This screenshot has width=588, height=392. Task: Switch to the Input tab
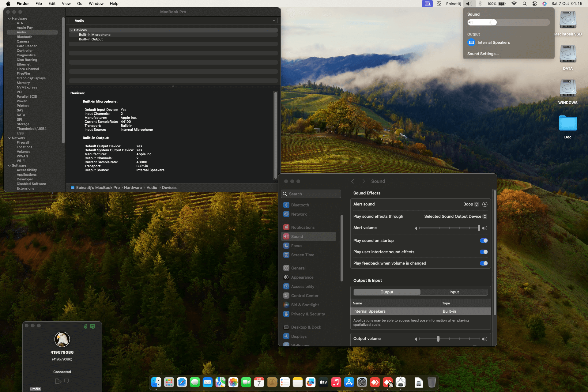coord(454,292)
